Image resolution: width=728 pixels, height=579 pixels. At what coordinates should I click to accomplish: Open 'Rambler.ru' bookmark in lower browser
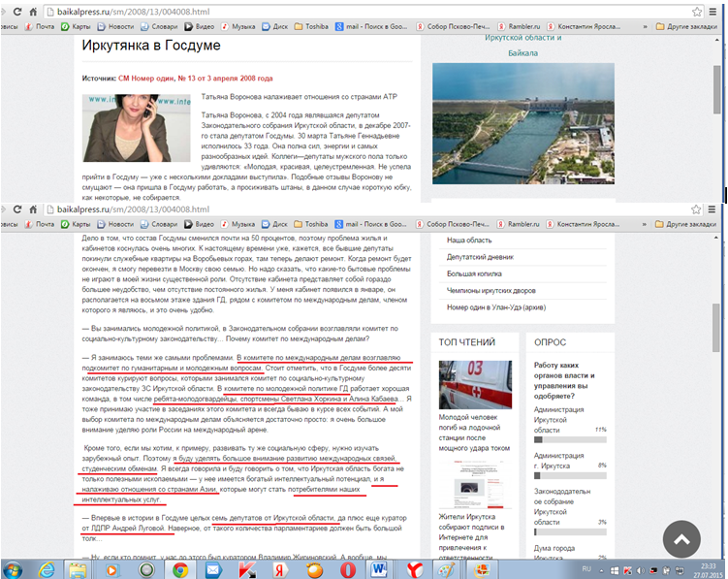pyautogui.click(x=519, y=224)
